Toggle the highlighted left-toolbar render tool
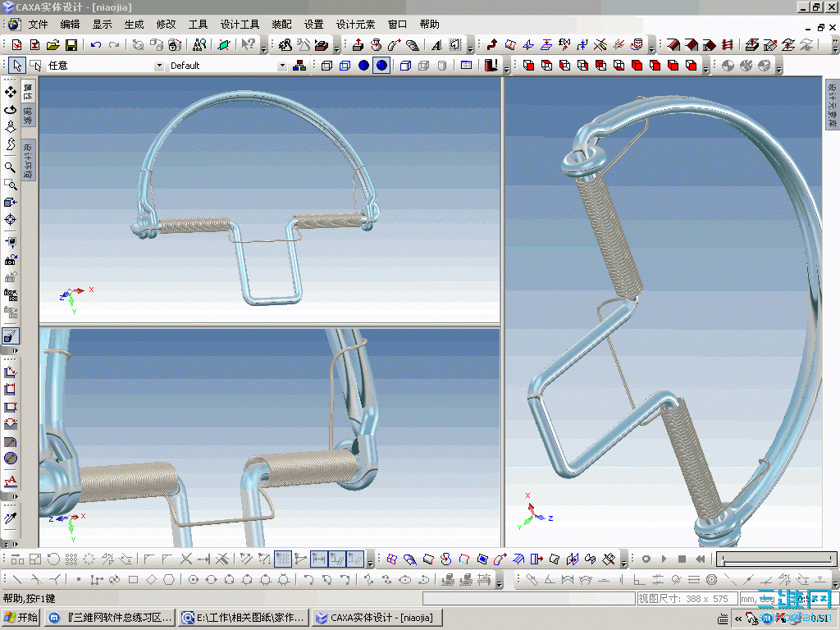Screen dimensions: 840x630 10,336
